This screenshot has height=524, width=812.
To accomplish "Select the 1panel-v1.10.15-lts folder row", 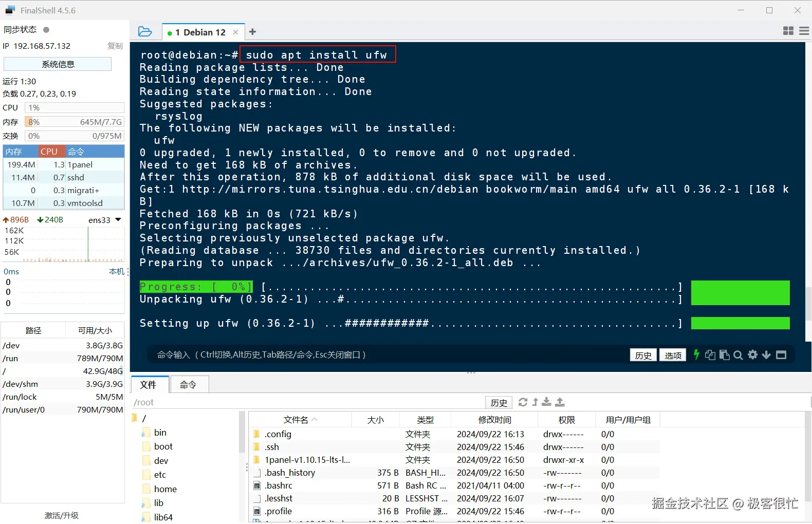I will 455,460.
